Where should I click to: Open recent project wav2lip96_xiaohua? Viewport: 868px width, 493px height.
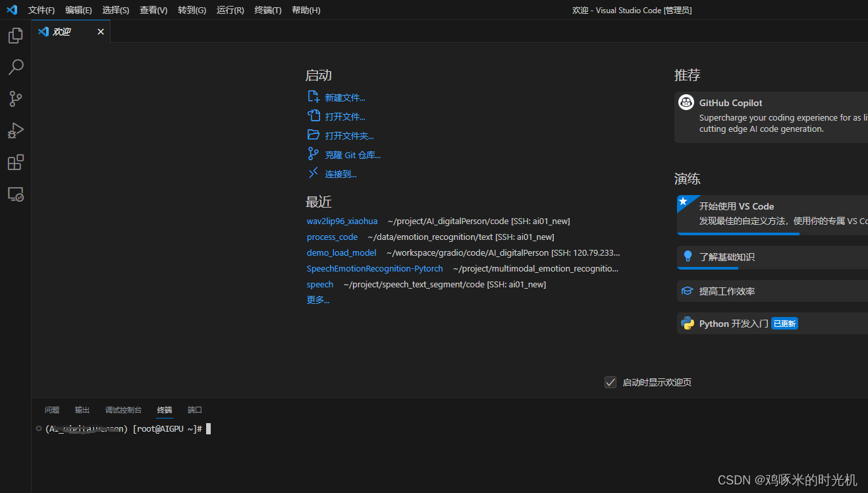coord(342,221)
